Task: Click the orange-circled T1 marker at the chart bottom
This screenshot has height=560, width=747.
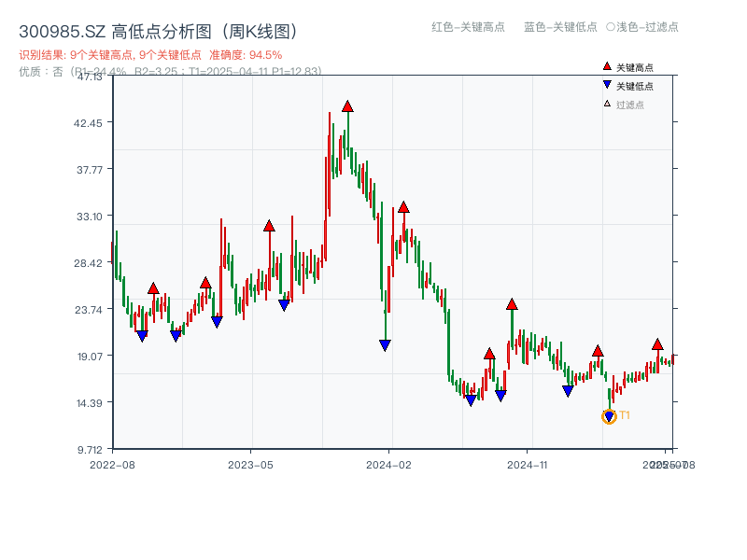Action: click(x=607, y=414)
